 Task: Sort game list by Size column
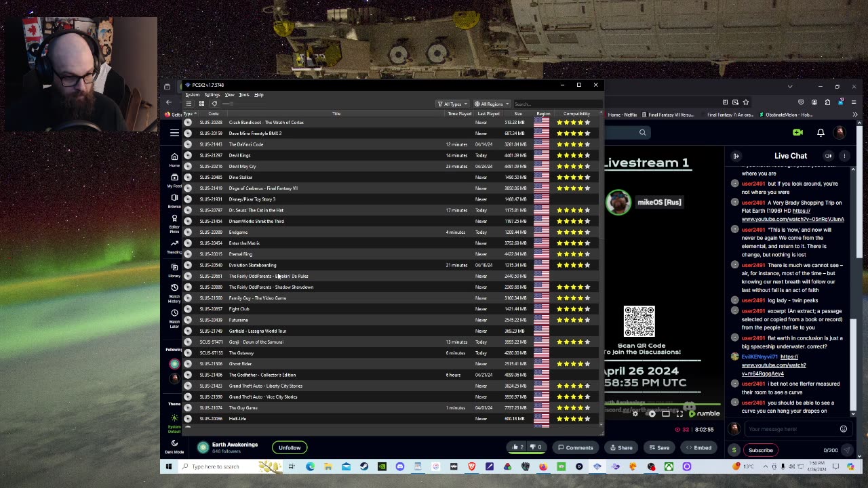pyautogui.click(x=518, y=114)
